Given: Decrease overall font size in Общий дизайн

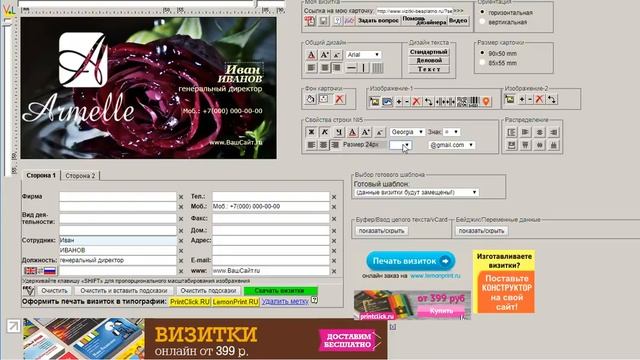Looking at the screenshot, I should (x=337, y=55).
